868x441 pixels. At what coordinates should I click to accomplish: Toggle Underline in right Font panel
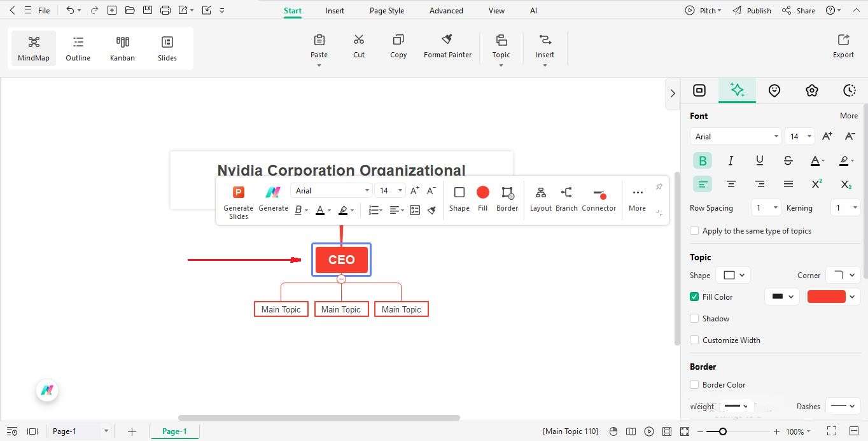759,160
